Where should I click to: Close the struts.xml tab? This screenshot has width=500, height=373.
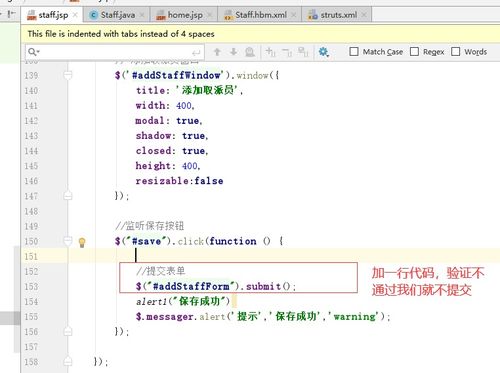point(364,15)
